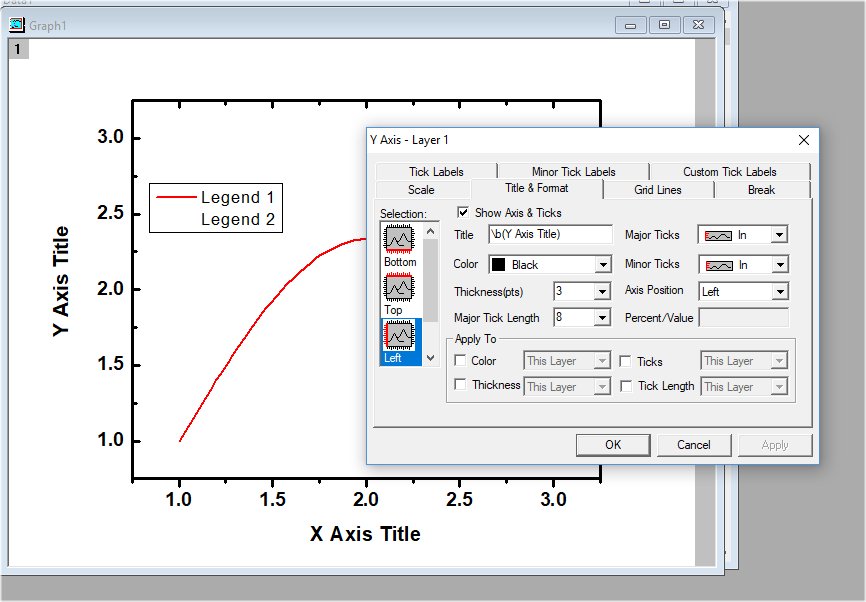Switch to the Grid Lines tab
This screenshot has width=866, height=602.
click(658, 189)
